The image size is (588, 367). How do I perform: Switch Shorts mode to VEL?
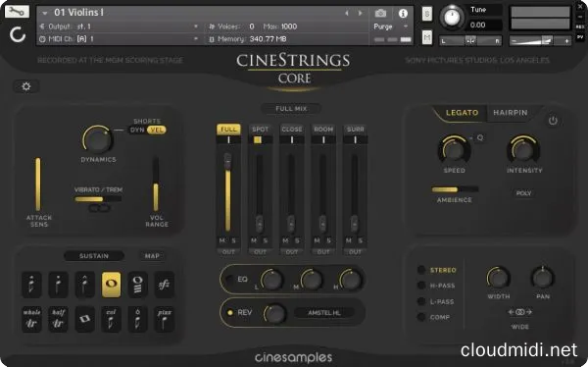click(157, 130)
